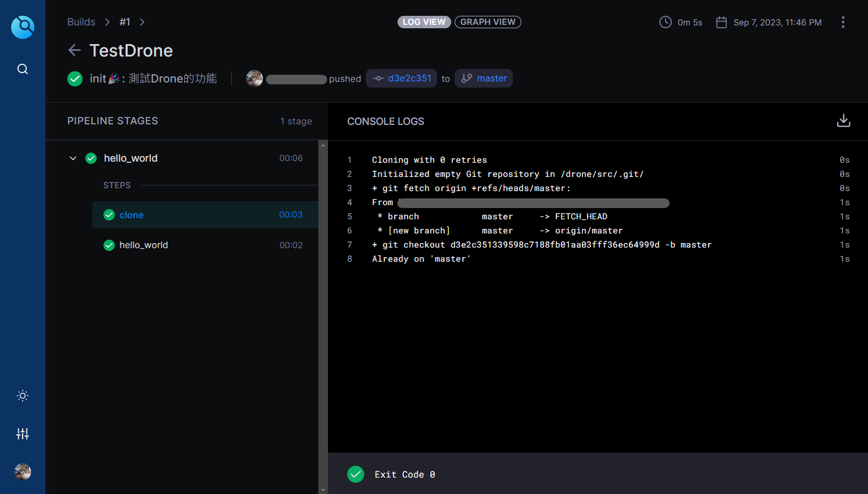The width and height of the screenshot is (868, 494).
Task: Click the calendar date icon
Action: 721,22
